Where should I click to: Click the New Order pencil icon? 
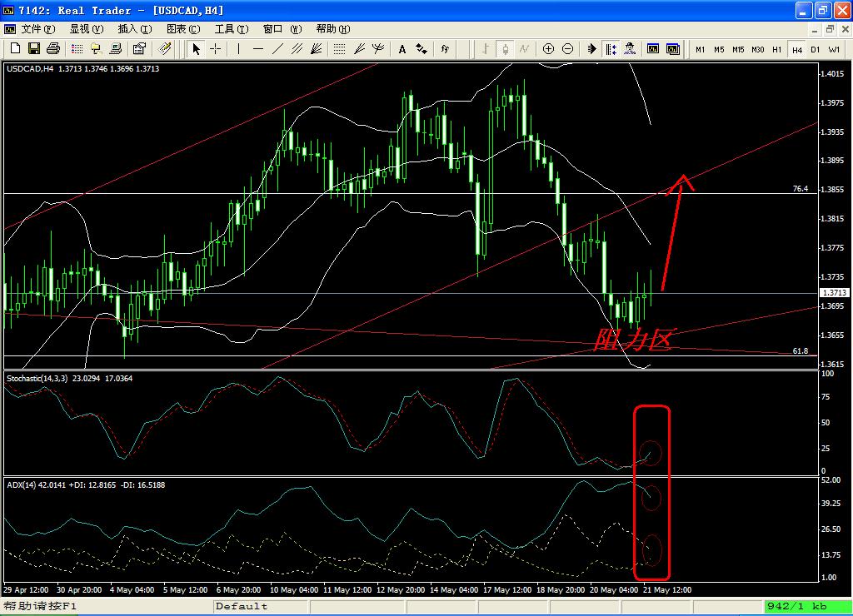tap(165, 49)
